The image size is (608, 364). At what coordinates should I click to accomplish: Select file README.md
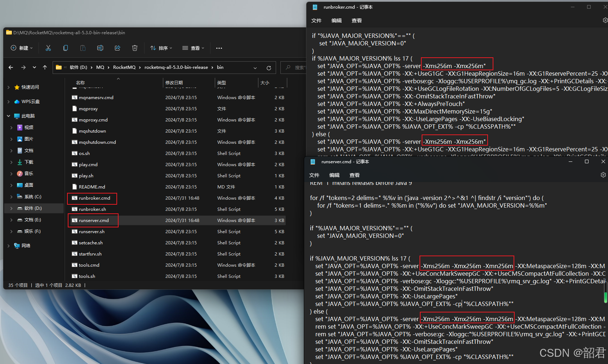92,187
